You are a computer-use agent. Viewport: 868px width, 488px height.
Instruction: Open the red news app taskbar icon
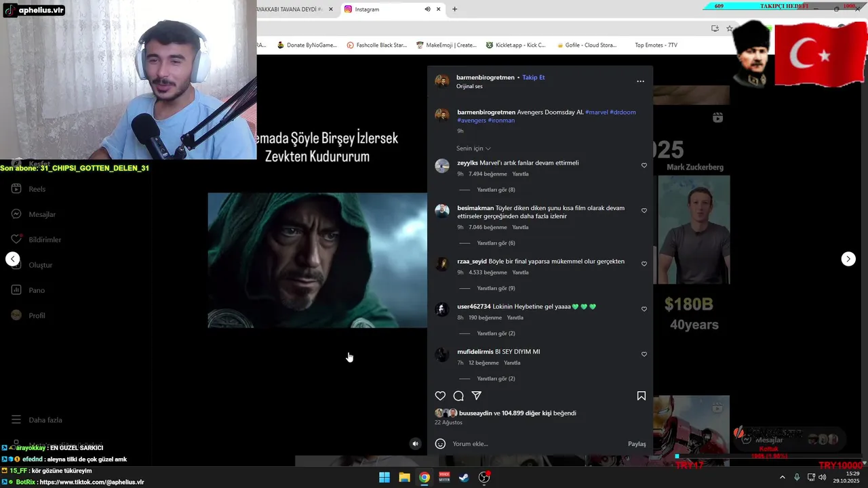click(x=444, y=477)
